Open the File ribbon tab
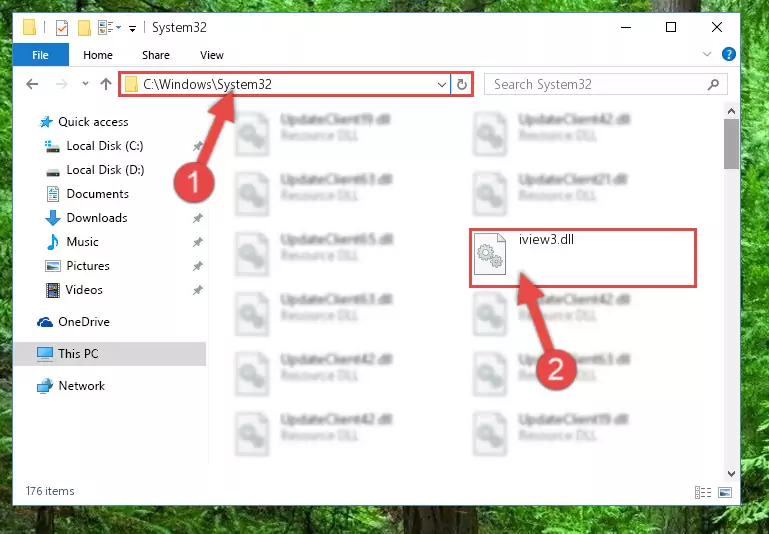The image size is (769, 534). click(41, 55)
